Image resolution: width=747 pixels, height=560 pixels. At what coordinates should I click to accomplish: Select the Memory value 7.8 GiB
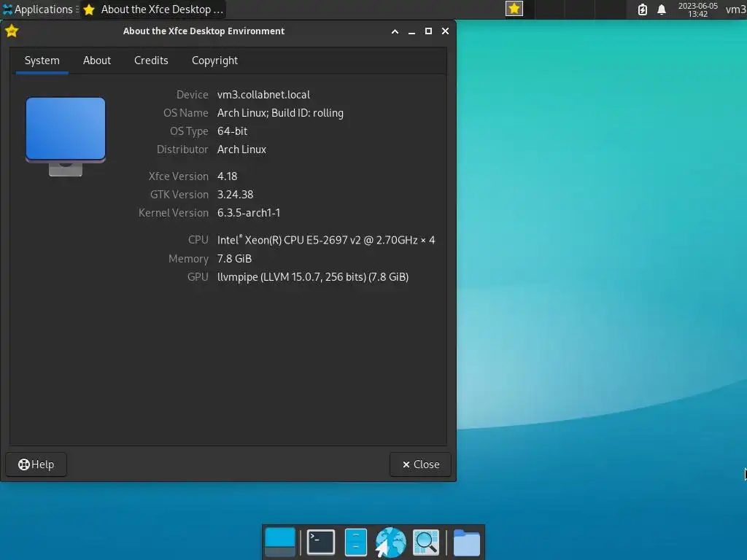tap(234, 259)
